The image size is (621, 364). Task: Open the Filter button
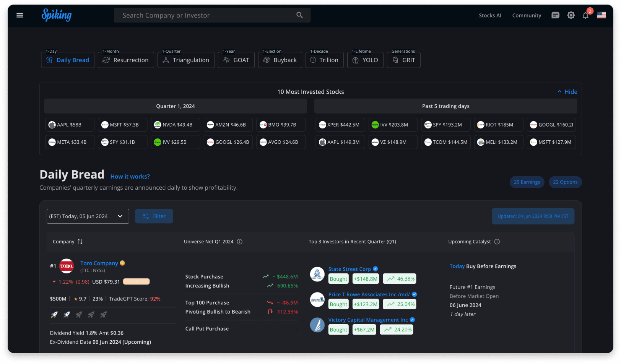[x=154, y=216]
